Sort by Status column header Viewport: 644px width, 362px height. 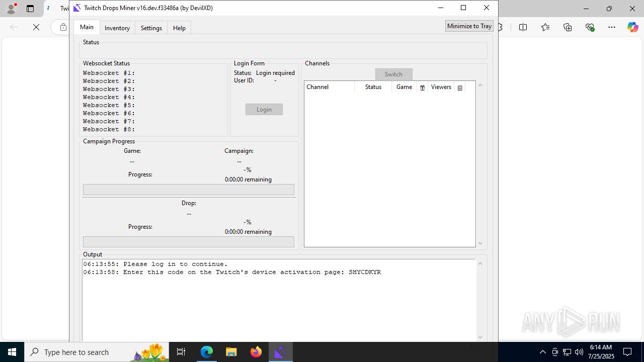pos(373,87)
